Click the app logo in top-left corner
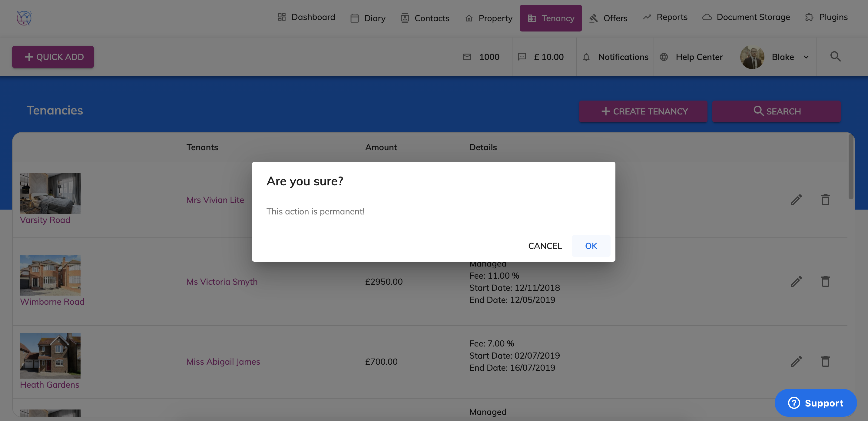The height and width of the screenshot is (421, 868). pyautogui.click(x=24, y=18)
